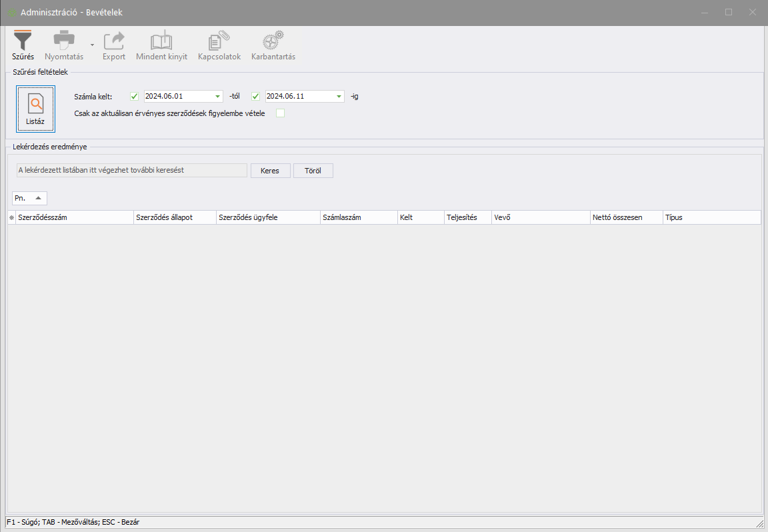Image resolution: width=768 pixels, height=532 pixels.
Task: Click the grid row selector star icon
Action: pyautogui.click(x=11, y=218)
